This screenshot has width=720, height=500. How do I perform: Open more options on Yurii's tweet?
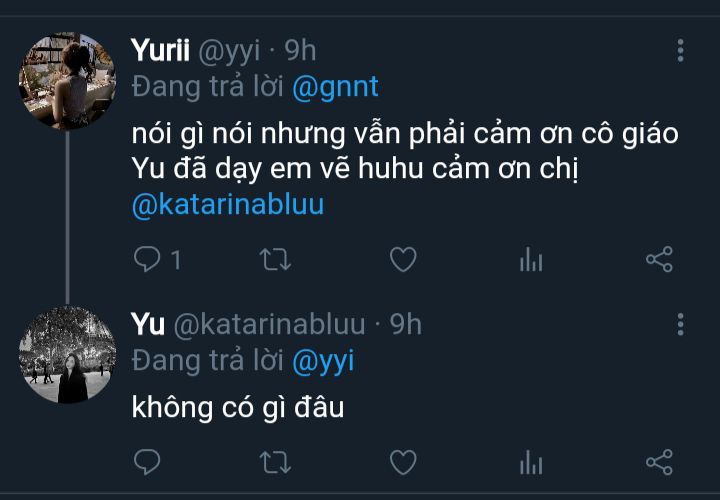pos(681,51)
